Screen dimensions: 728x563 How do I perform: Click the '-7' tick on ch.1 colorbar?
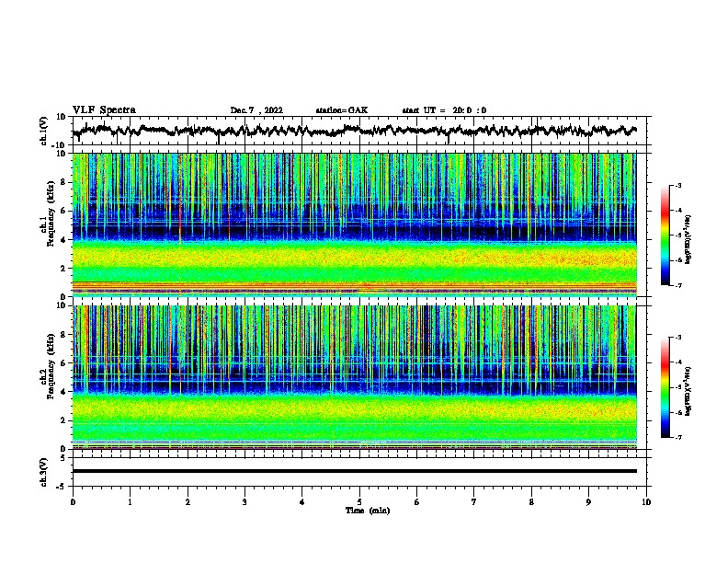[678, 285]
